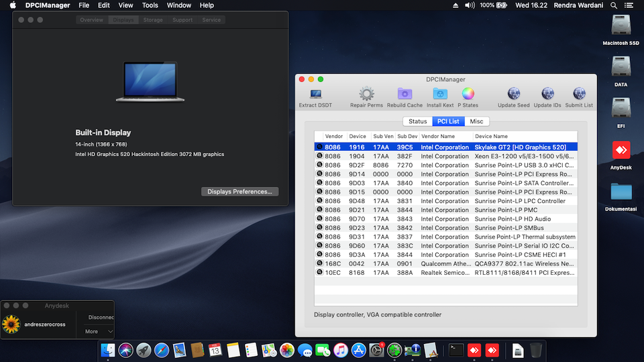Image resolution: width=644 pixels, height=362 pixels.
Task: Open the P States color wheel tool
Action: (468, 94)
